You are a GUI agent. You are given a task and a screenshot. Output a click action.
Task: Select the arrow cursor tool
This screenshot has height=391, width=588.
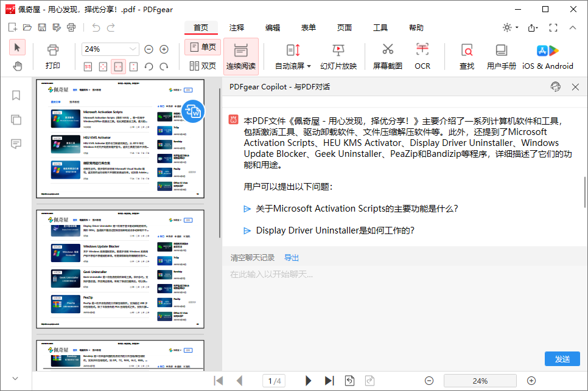point(17,47)
